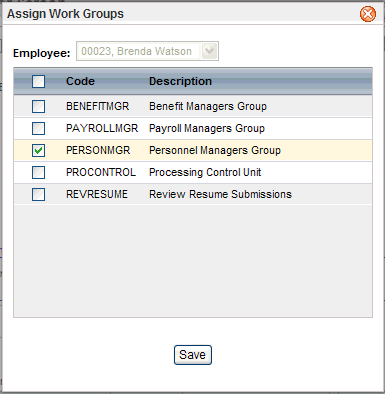Click 'Review Resume Submissions' description
385x394 pixels.
(x=220, y=194)
